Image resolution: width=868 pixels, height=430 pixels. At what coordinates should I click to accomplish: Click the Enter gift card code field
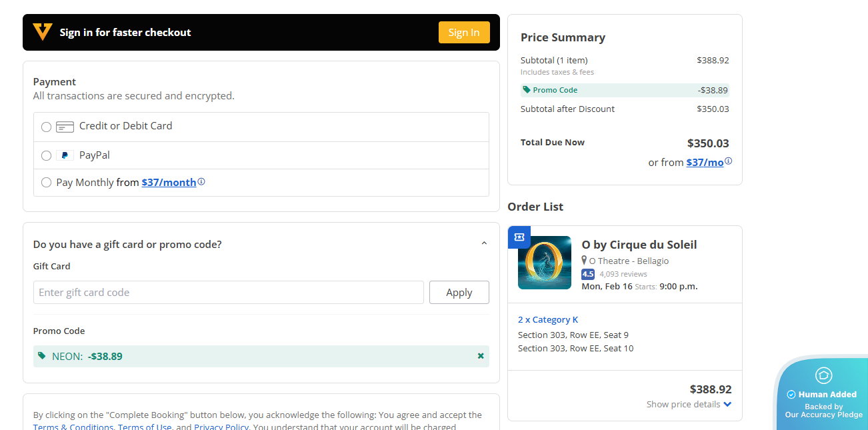(228, 293)
